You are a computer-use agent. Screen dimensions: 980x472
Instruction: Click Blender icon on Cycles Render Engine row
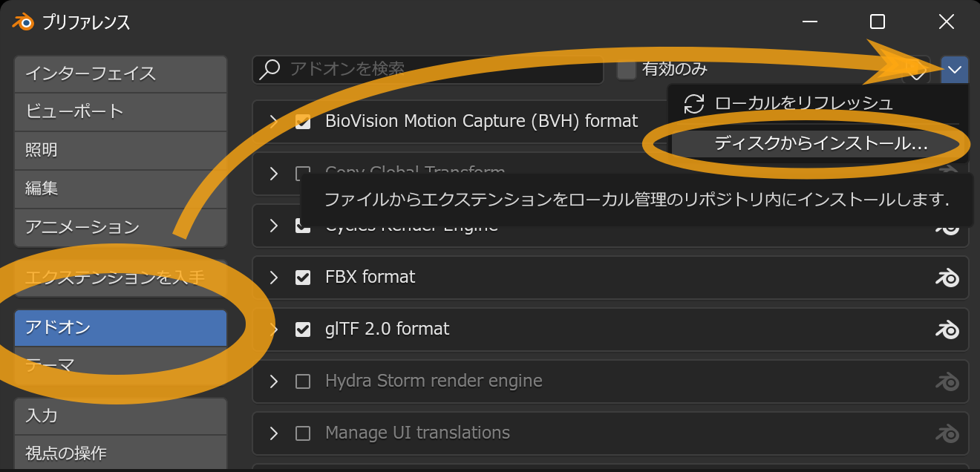coord(947,227)
